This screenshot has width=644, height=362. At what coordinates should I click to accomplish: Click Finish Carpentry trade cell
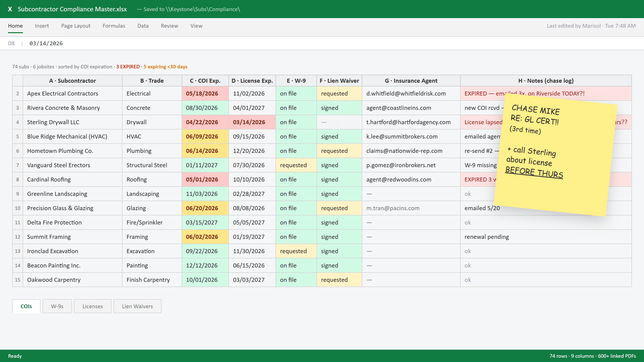pyautogui.click(x=152, y=280)
